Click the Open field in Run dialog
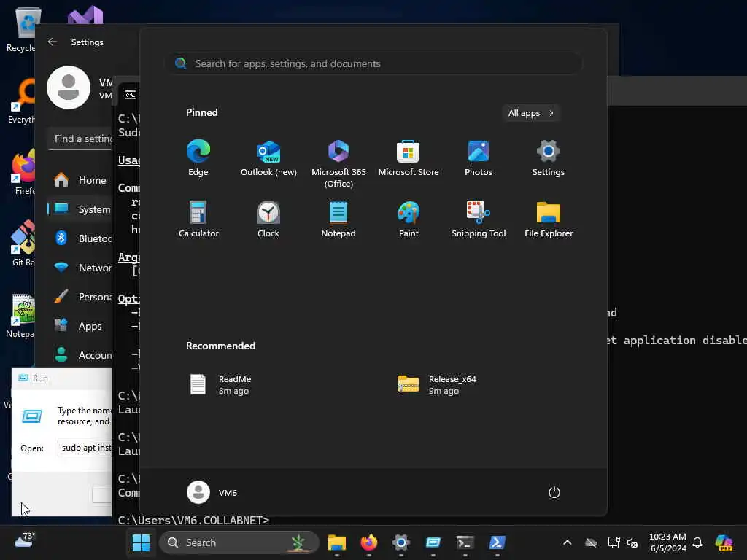747x560 pixels. tap(85, 448)
